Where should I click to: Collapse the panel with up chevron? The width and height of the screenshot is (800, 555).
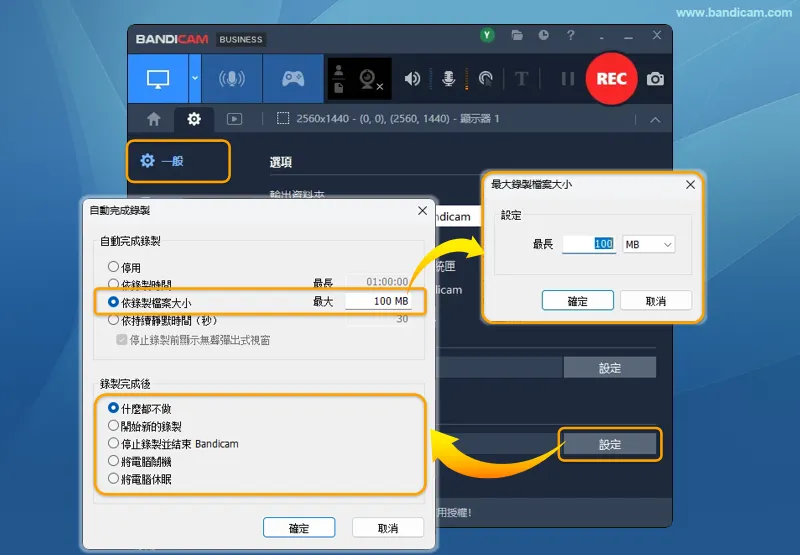[655, 120]
